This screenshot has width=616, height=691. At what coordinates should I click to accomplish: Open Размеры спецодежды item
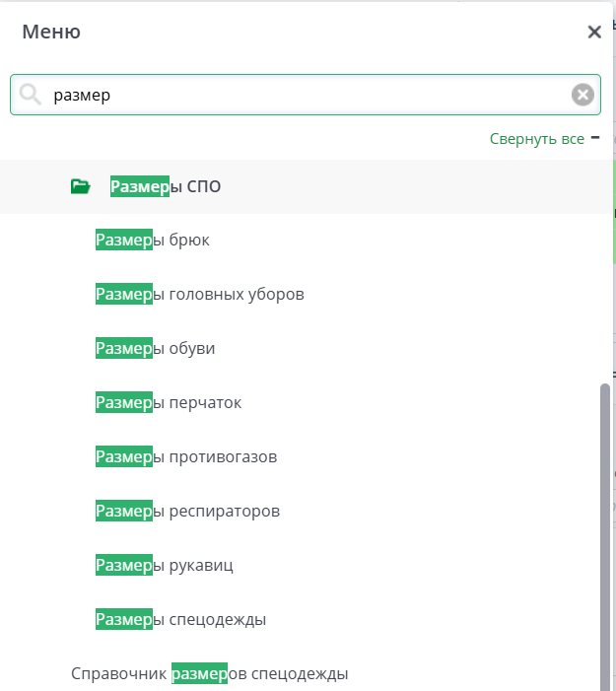click(x=180, y=619)
